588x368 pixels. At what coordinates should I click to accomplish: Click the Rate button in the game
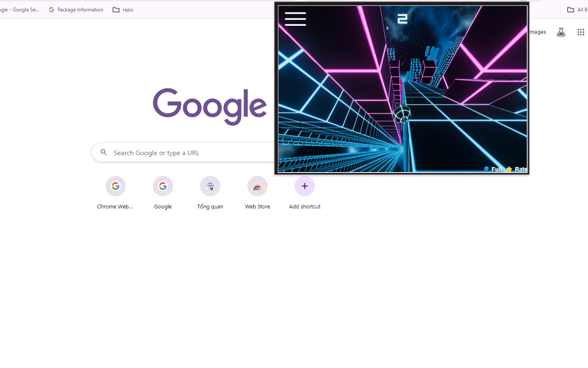[516, 169]
